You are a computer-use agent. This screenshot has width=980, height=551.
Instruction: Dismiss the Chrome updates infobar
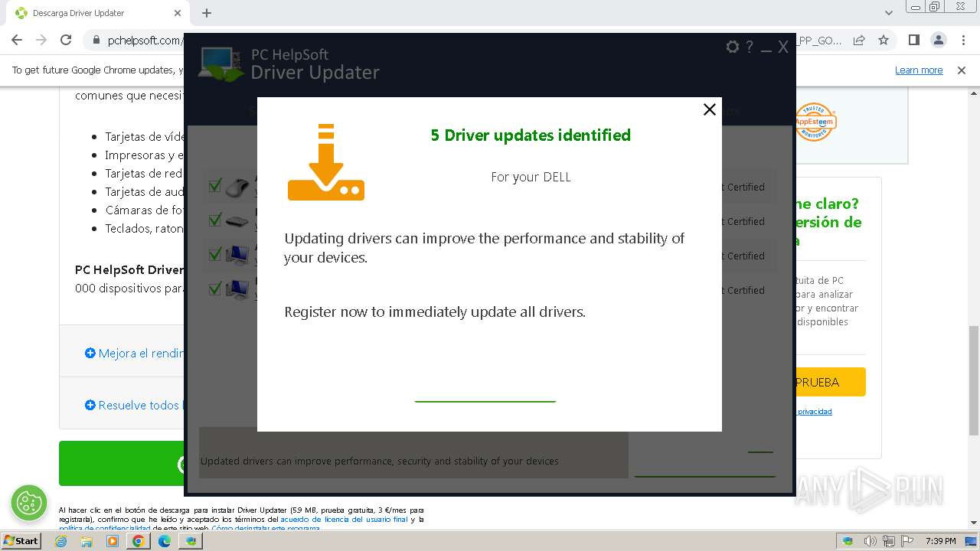tap(962, 70)
